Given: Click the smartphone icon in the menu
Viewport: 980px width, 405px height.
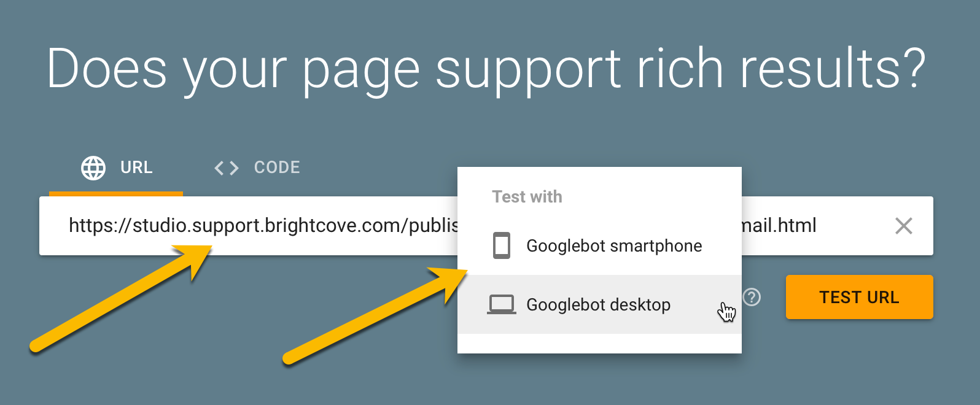Looking at the screenshot, I should coord(502,245).
